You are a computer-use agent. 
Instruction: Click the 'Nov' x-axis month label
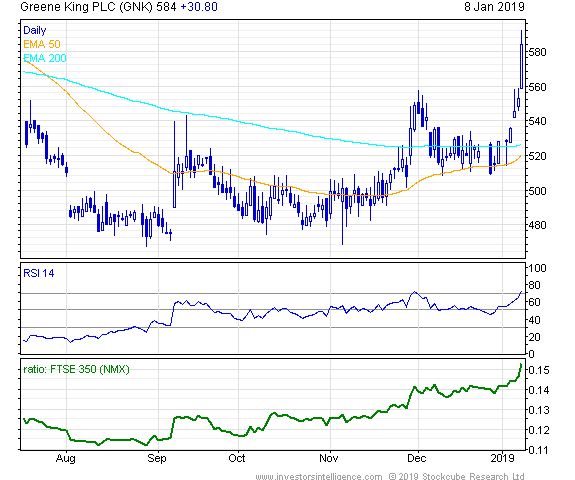[328, 458]
